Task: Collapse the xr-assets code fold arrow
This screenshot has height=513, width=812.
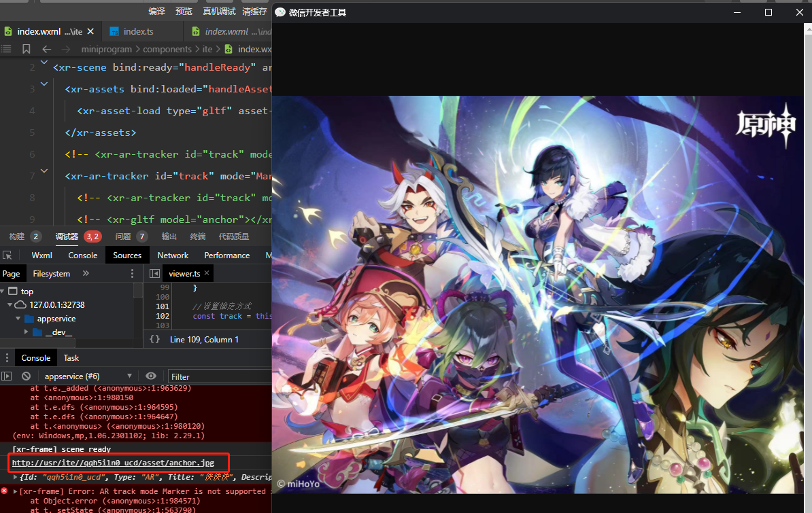Action: pos(44,84)
